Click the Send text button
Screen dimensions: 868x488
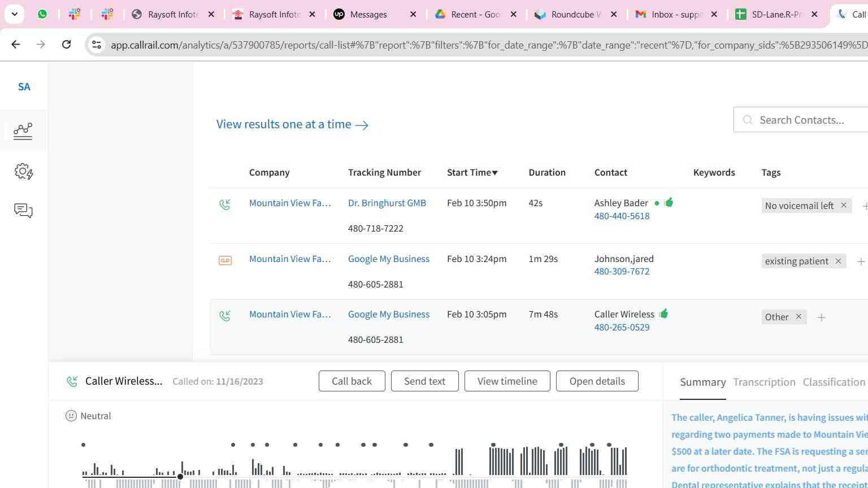click(424, 381)
